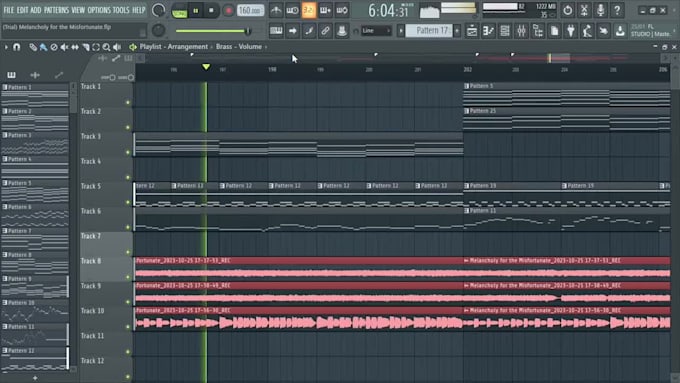The height and width of the screenshot is (383, 680).
Task: Open the Pattern 11 clip menu icon
Action: point(467,211)
